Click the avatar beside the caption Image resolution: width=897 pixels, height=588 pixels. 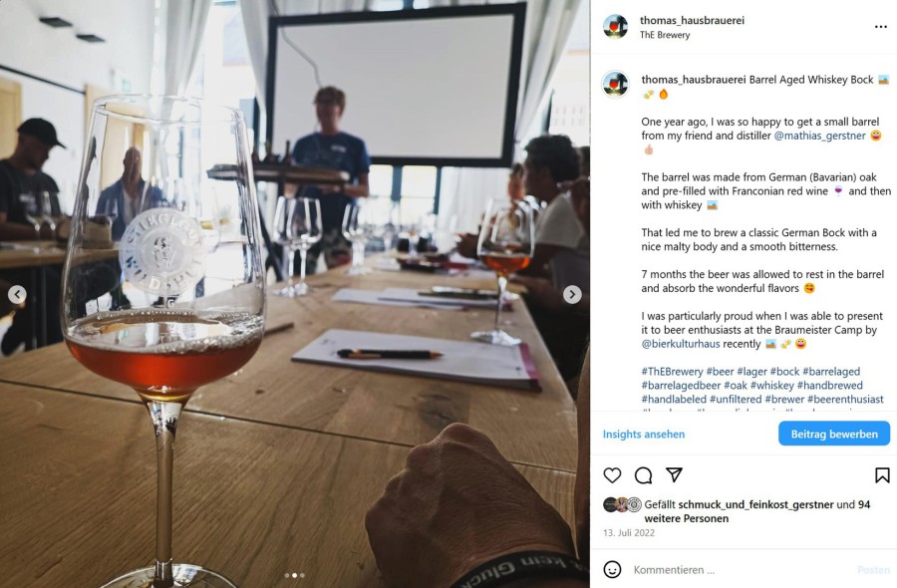[x=616, y=85]
